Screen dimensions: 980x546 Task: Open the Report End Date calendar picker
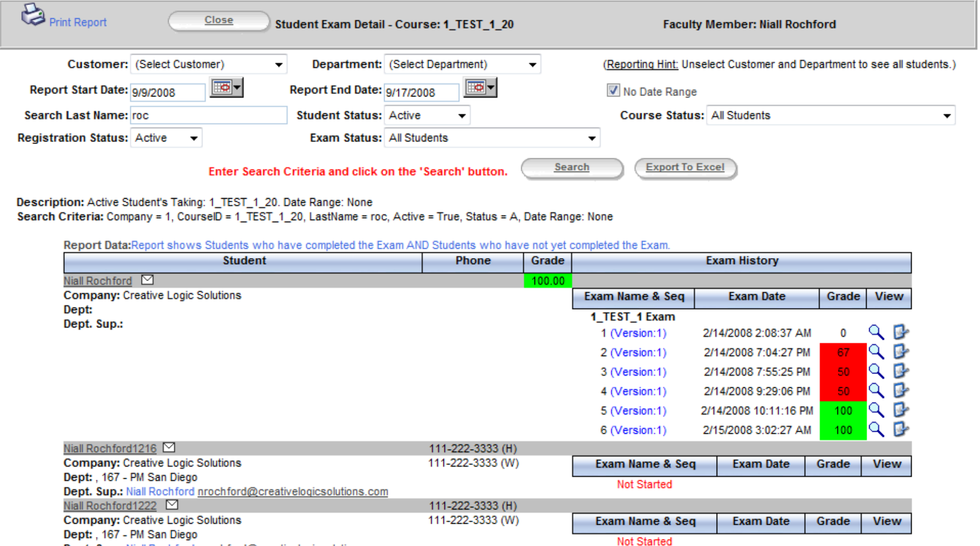480,88
